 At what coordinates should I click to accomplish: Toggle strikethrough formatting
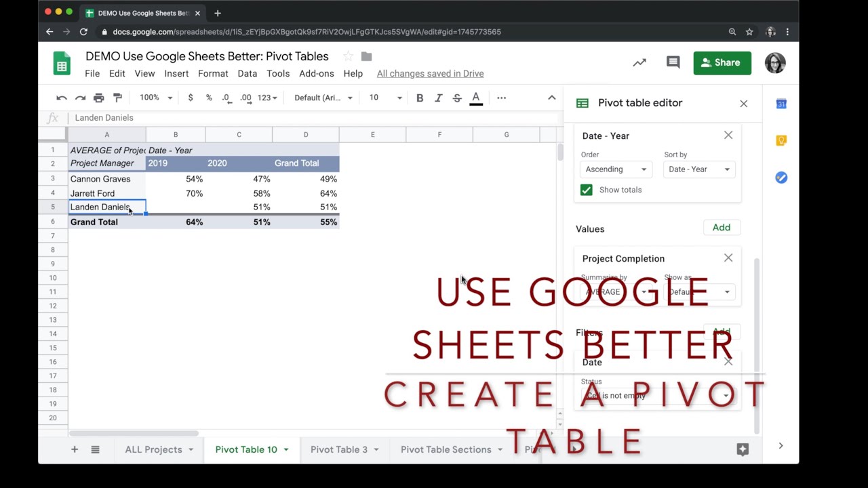click(x=457, y=98)
